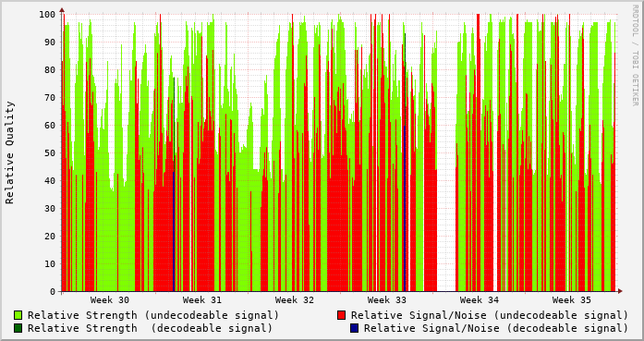Click the RRDTOOL / TOBI OETIKER watermark
This screenshot has width=644, height=341.
pyautogui.click(x=635, y=55)
